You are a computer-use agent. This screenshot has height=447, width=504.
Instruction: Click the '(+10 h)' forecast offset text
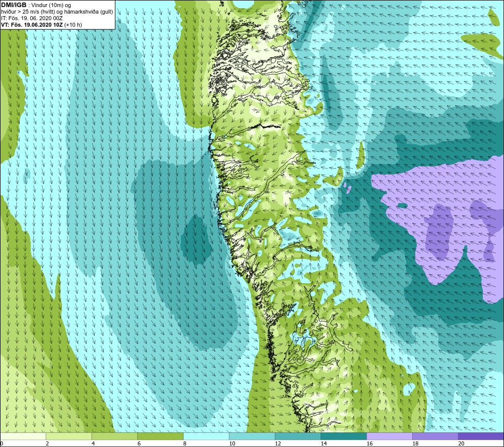click(73, 25)
